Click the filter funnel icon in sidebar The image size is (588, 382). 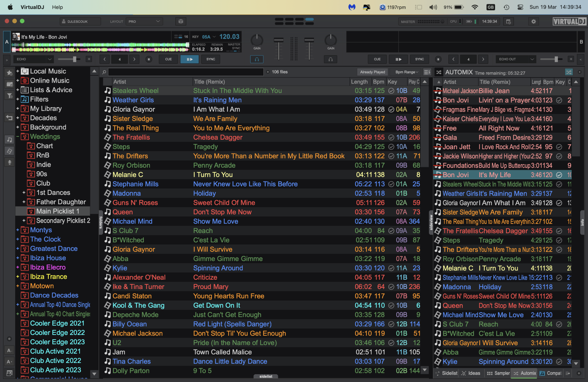point(10,95)
